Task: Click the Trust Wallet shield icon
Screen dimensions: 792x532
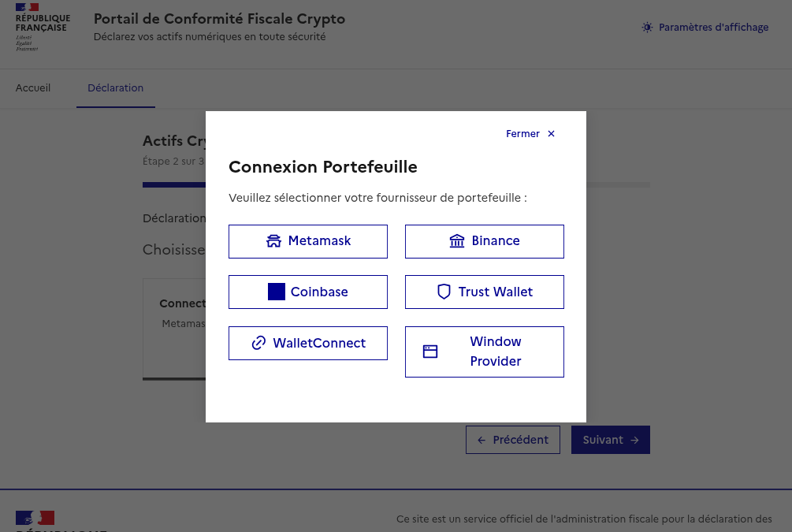Action: [x=444, y=292]
